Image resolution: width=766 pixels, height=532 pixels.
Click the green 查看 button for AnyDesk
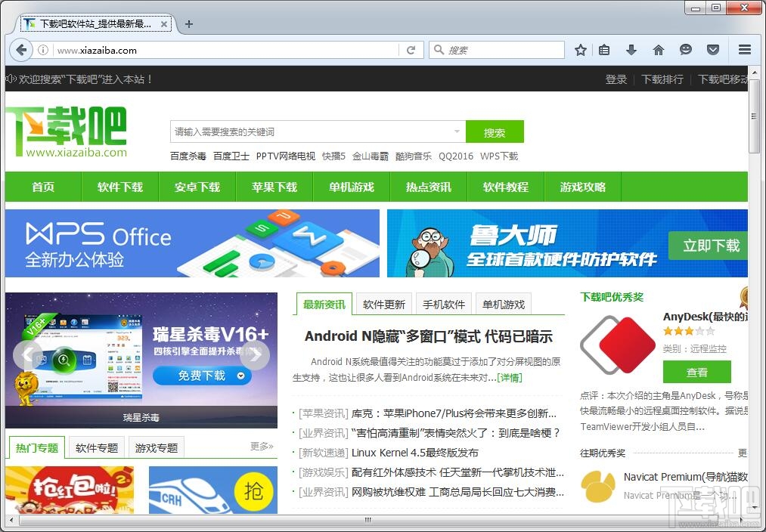[696, 372]
